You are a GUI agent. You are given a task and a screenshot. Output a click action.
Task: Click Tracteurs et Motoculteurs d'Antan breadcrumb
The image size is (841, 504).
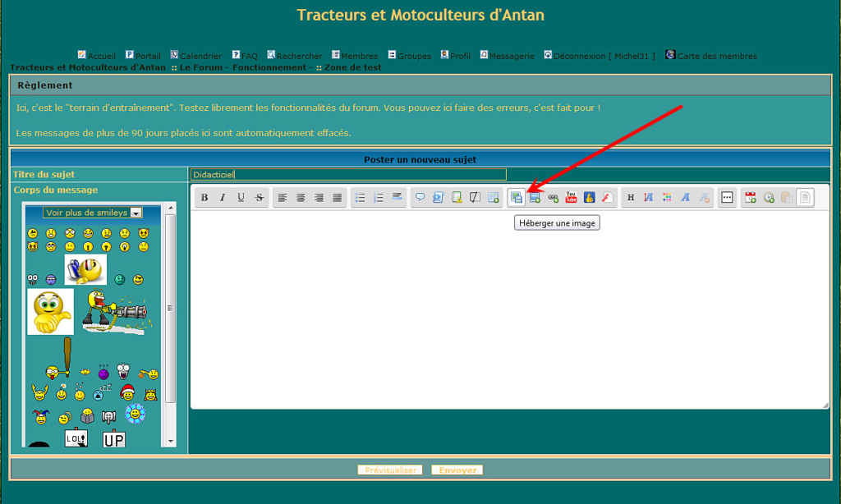[88, 67]
